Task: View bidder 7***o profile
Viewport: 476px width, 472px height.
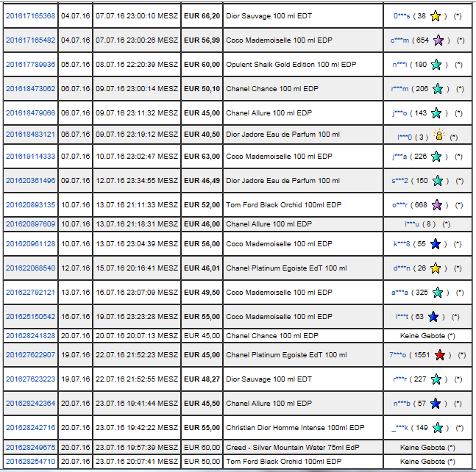Action: [x=398, y=354]
